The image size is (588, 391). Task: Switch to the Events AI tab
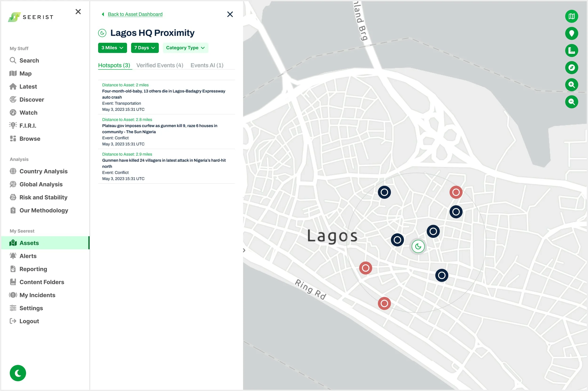pyautogui.click(x=207, y=65)
